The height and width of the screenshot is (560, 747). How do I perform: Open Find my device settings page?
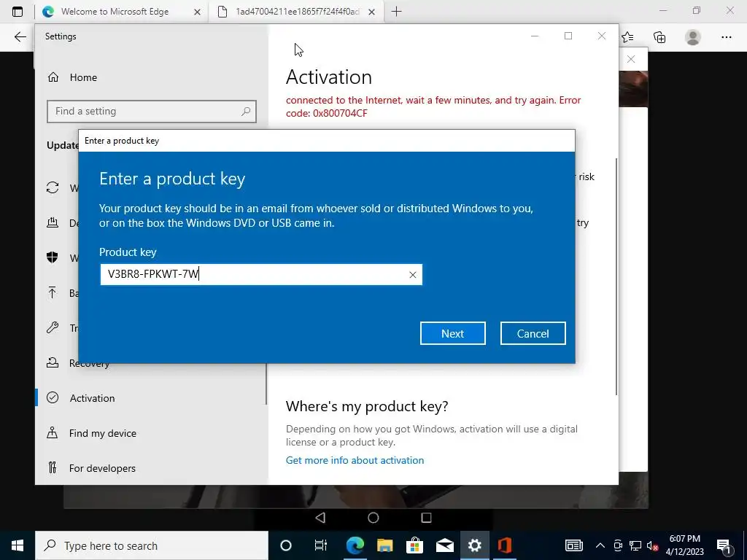(102, 433)
